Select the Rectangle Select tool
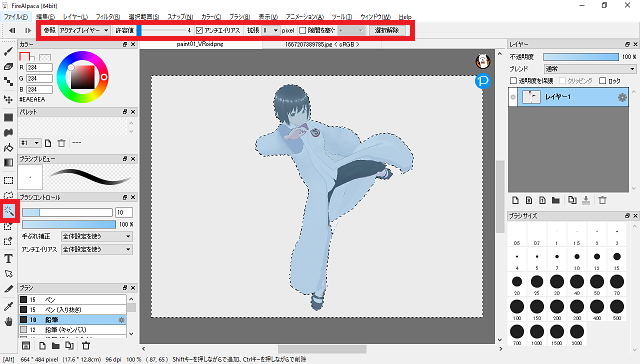This screenshot has height=364, width=640. (x=8, y=180)
